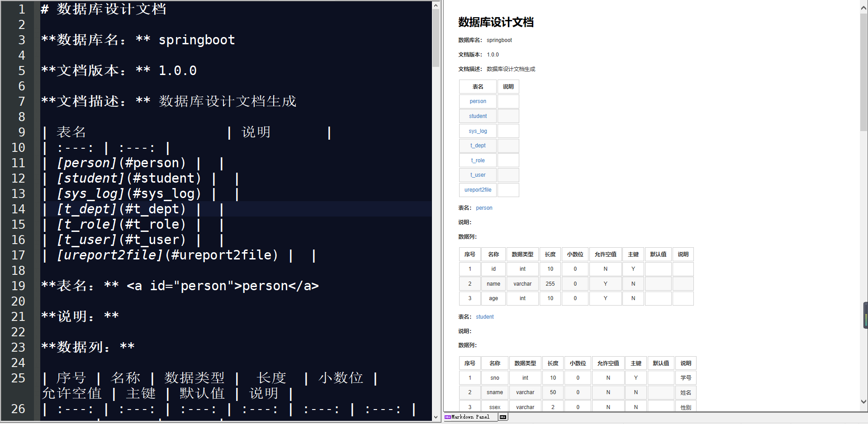
Task: Follow the sys_log link in preview
Action: tap(478, 131)
